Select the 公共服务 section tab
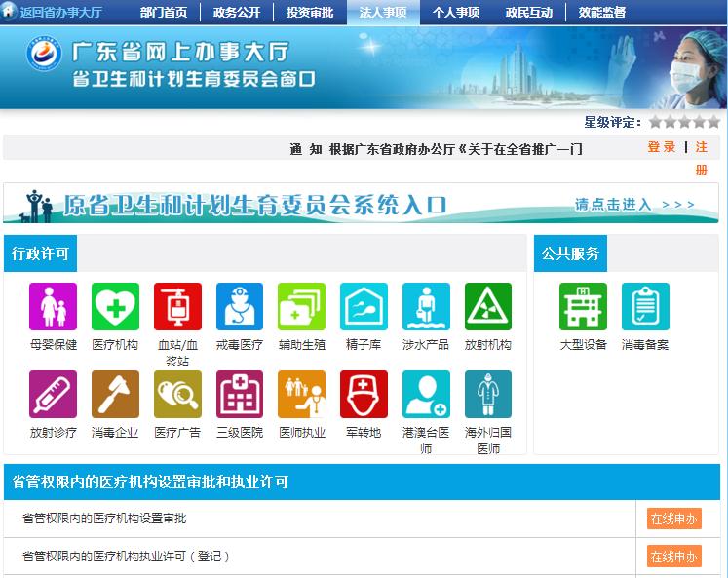This screenshot has width=728, height=578. pos(570,253)
